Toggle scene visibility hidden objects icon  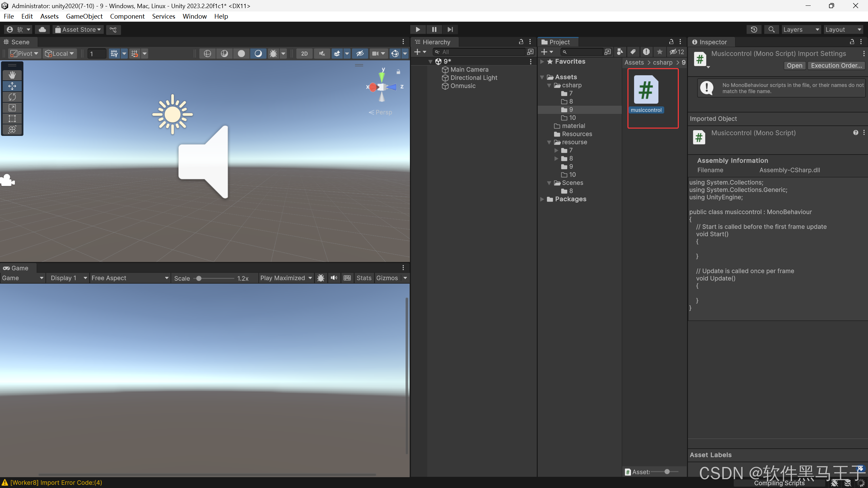pos(360,54)
